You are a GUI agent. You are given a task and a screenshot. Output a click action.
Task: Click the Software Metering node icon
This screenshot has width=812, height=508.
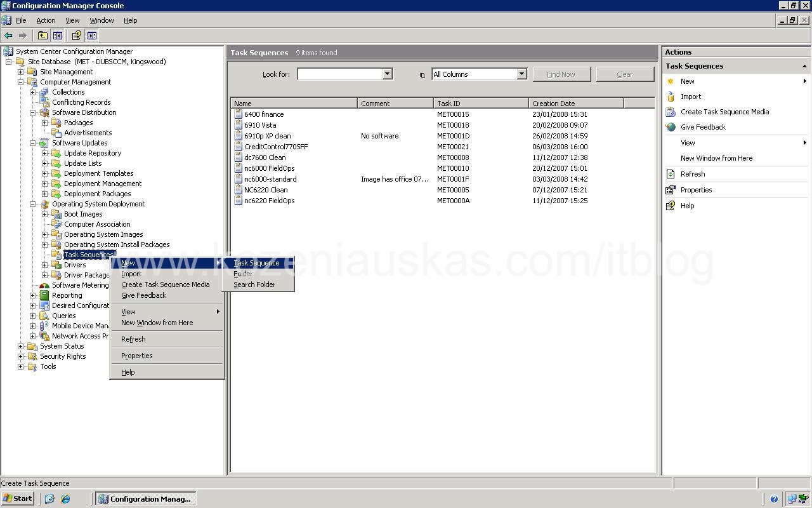tap(44, 285)
